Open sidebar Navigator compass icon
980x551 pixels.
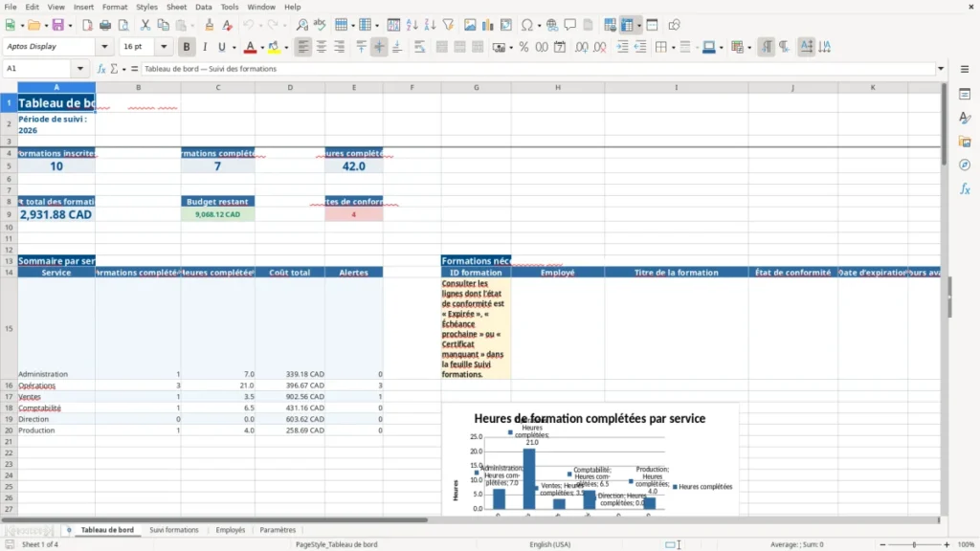pyautogui.click(x=965, y=165)
